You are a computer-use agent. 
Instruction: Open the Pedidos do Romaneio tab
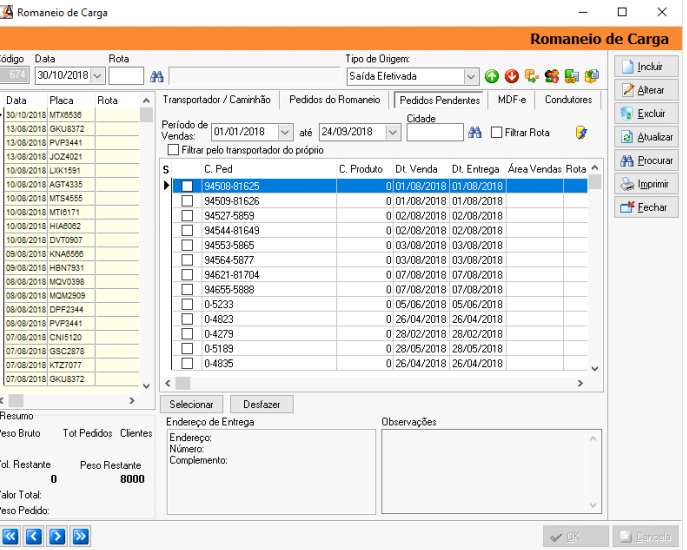335,99
